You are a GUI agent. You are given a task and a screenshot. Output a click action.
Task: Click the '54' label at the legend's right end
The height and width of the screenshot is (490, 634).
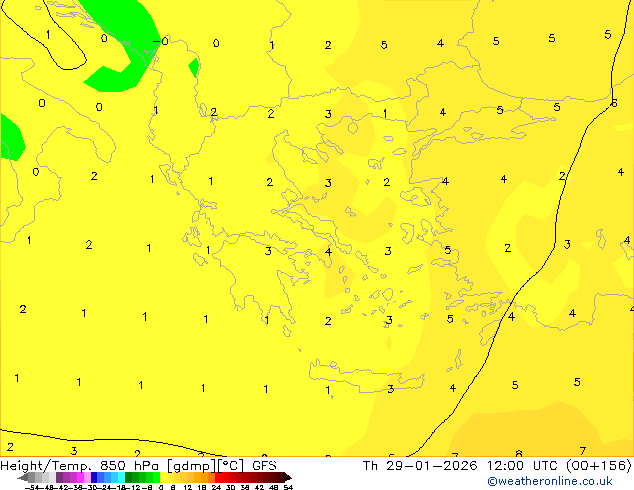(288, 488)
